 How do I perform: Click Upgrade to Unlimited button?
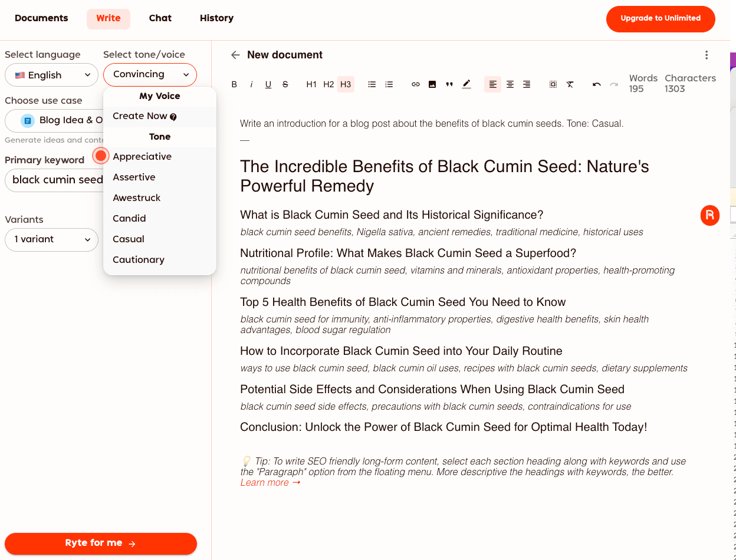click(661, 19)
